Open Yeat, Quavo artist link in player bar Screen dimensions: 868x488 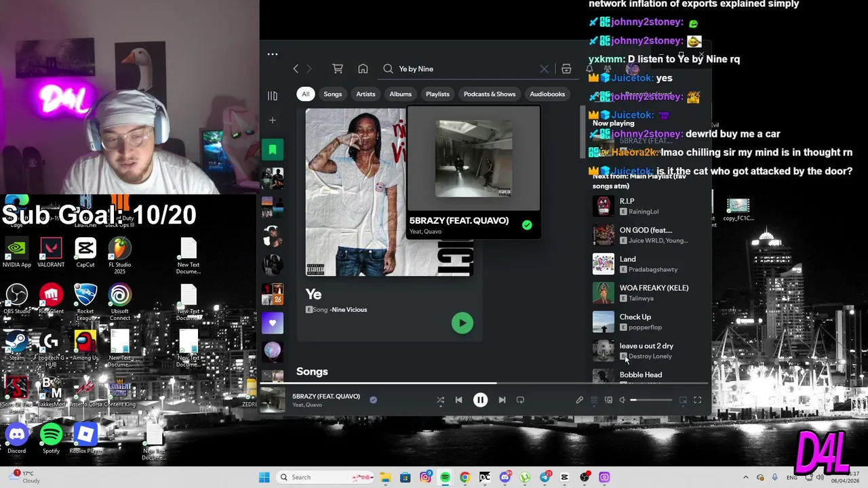pos(307,405)
